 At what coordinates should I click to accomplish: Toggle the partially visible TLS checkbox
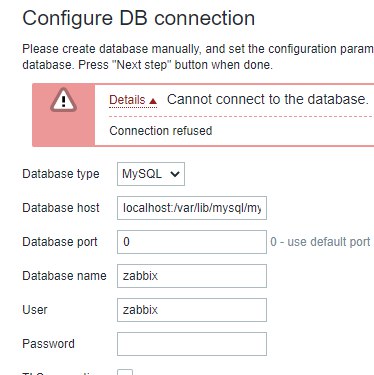click(x=125, y=372)
